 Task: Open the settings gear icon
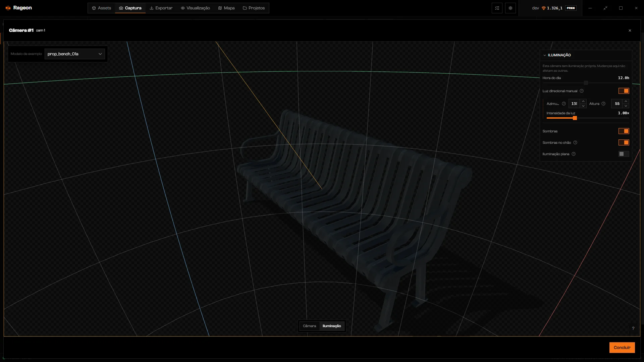(511, 8)
